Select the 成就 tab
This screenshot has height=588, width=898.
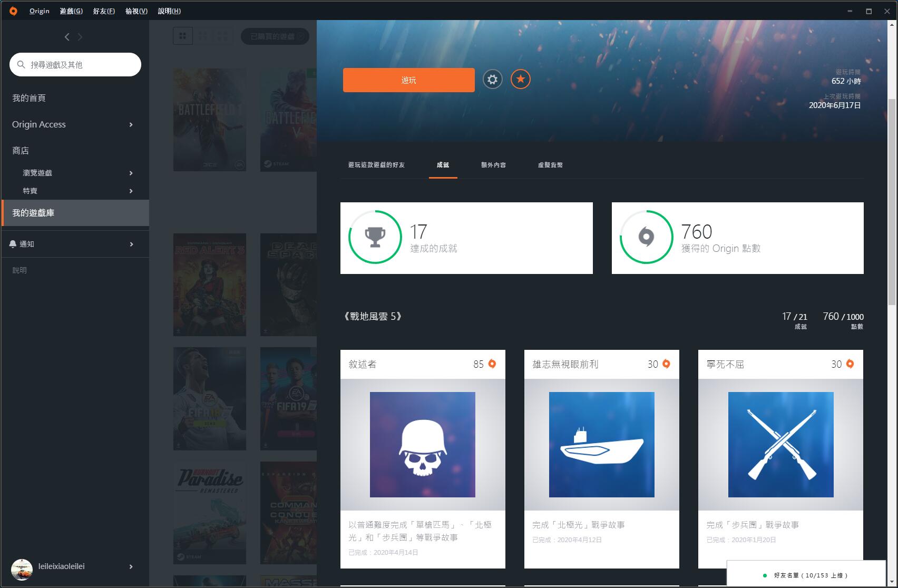click(x=443, y=165)
